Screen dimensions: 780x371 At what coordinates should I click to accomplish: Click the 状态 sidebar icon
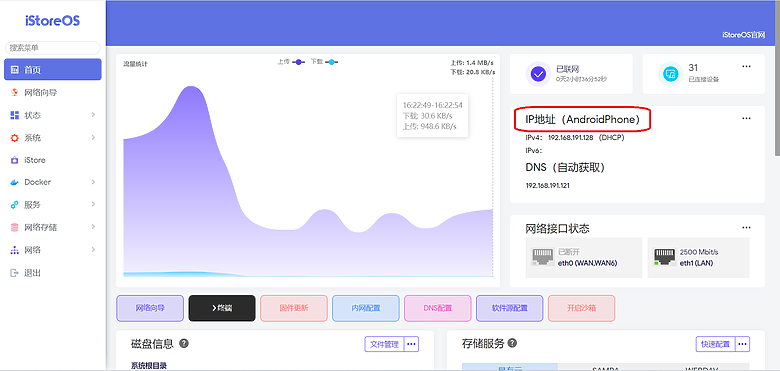pos(14,115)
